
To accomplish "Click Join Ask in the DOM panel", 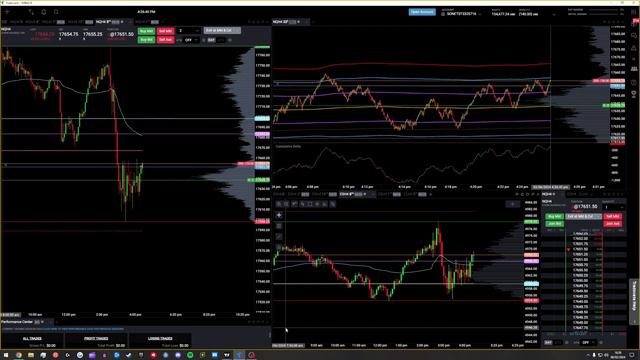I will (x=613, y=224).
